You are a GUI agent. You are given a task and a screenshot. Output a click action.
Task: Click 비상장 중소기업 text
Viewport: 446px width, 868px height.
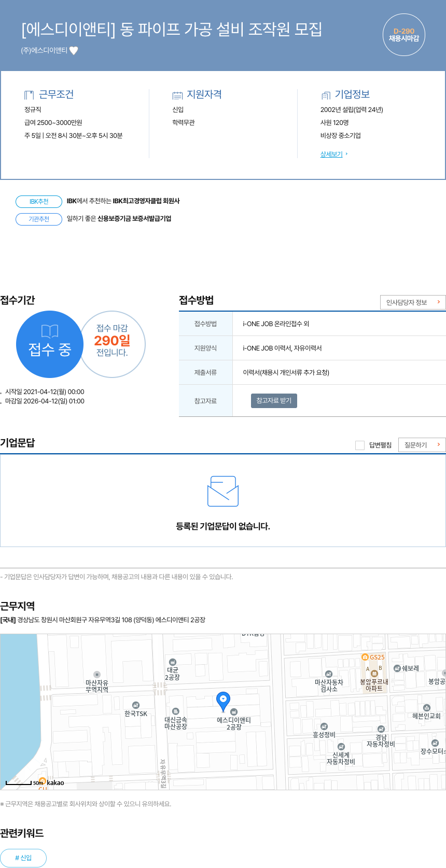pos(341,136)
